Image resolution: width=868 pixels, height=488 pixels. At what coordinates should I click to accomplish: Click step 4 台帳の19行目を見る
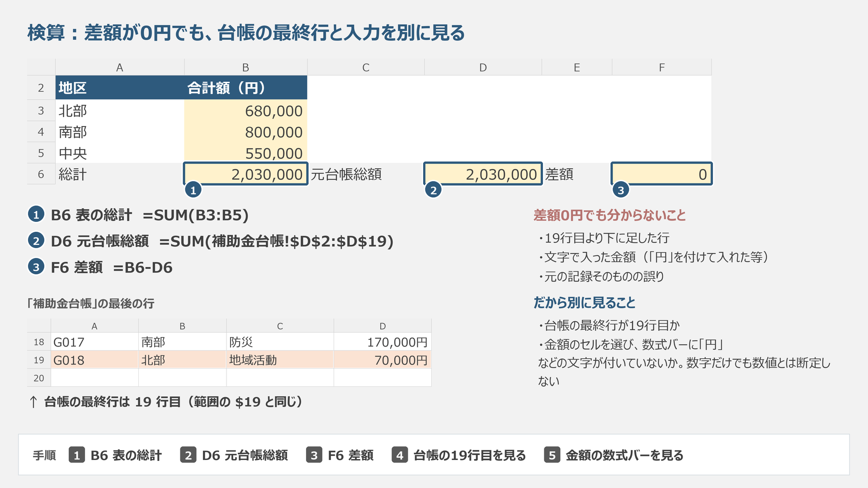[459, 455]
